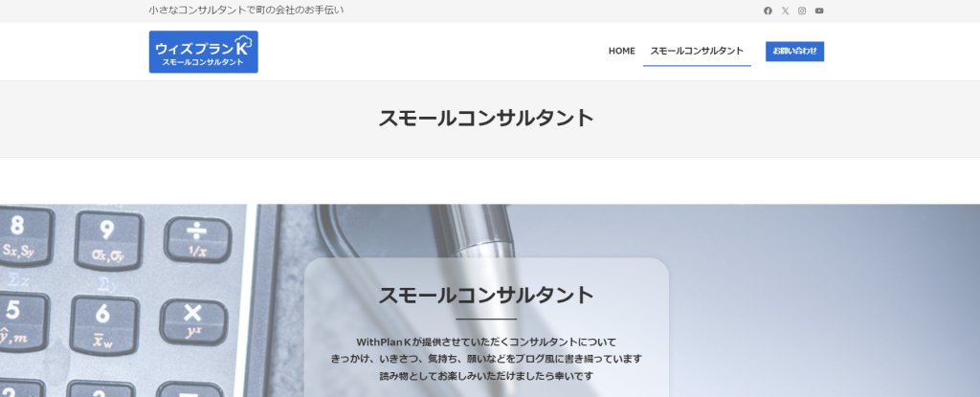980x397 pixels.
Task: Click the X (Twitter) icon
Action: pos(785,11)
